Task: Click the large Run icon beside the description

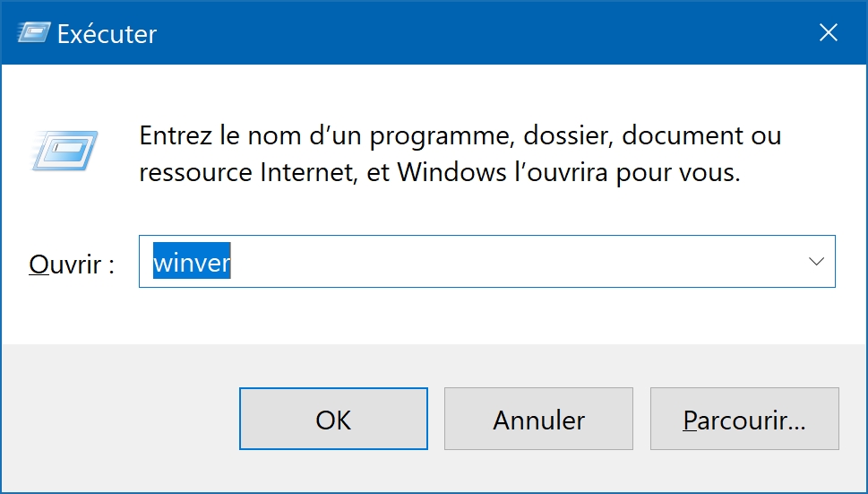Action: click(65, 150)
